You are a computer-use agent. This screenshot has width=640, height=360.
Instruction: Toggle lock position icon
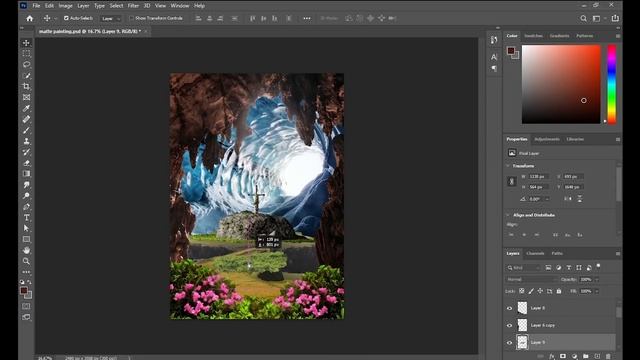click(x=540, y=291)
